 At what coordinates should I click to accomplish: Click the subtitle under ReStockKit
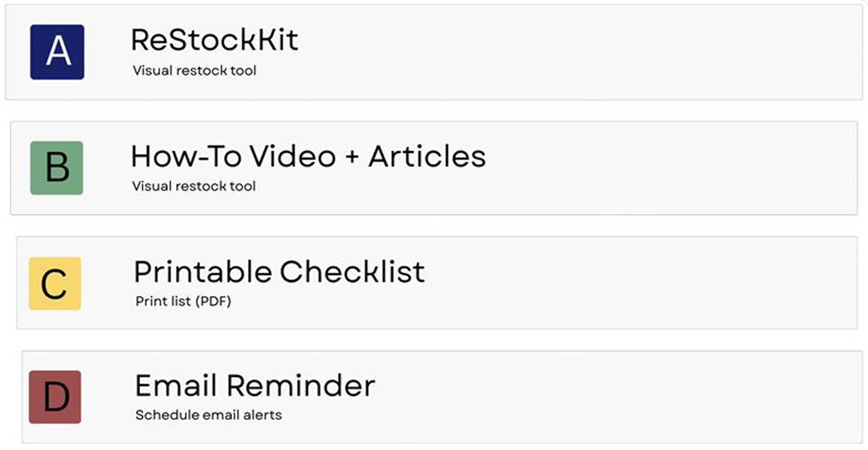coord(194,71)
